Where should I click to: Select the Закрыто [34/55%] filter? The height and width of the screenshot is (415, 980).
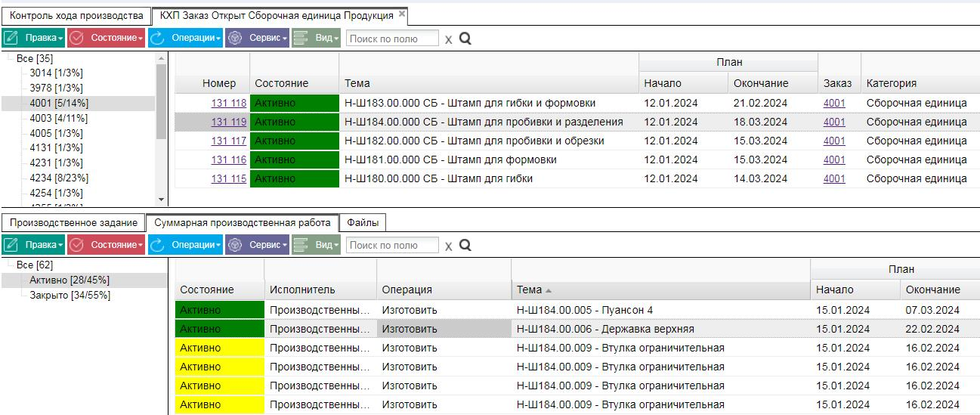[70, 295]
